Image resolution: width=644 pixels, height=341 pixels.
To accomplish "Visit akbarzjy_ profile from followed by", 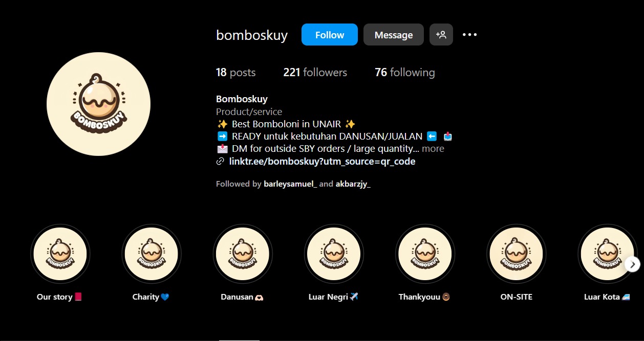I will pyautogui.click(x=353, y=184).
